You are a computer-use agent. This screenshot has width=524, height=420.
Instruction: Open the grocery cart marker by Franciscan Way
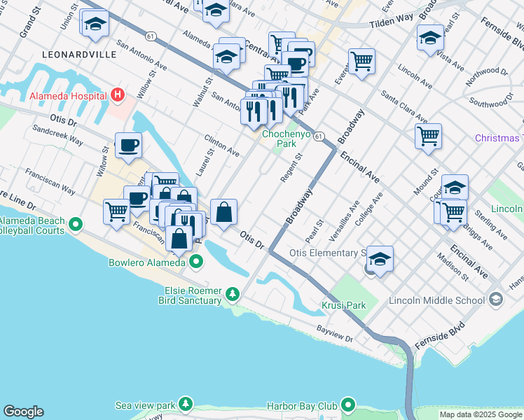point(117,212)
